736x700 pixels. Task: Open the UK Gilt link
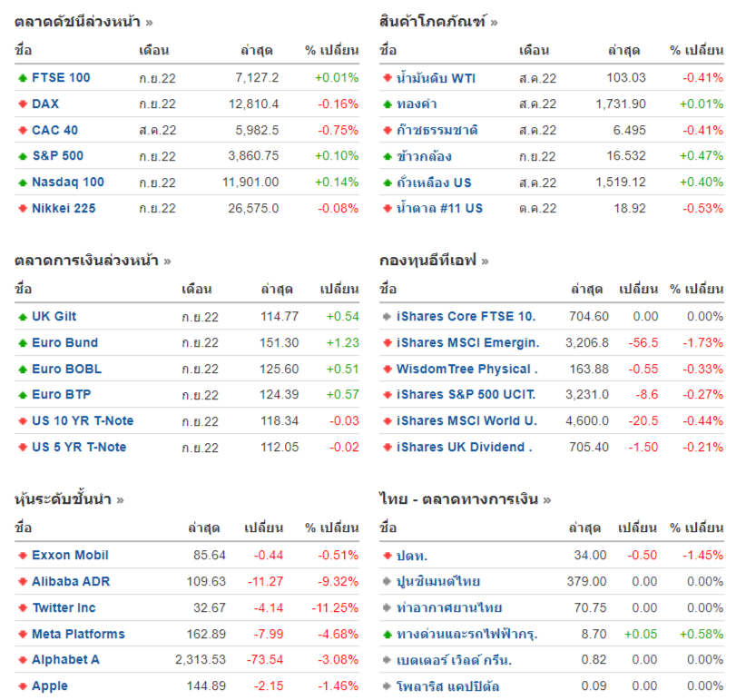pyautogui.click(x=54, y=317)
